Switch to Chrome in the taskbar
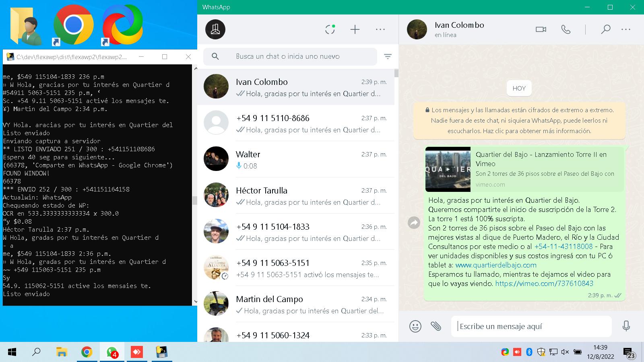644x362 pixels. (x=87, y=352)
